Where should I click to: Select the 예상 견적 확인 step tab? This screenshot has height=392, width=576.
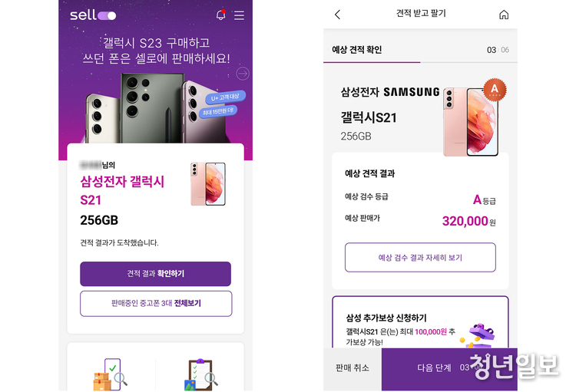(356, 50)
